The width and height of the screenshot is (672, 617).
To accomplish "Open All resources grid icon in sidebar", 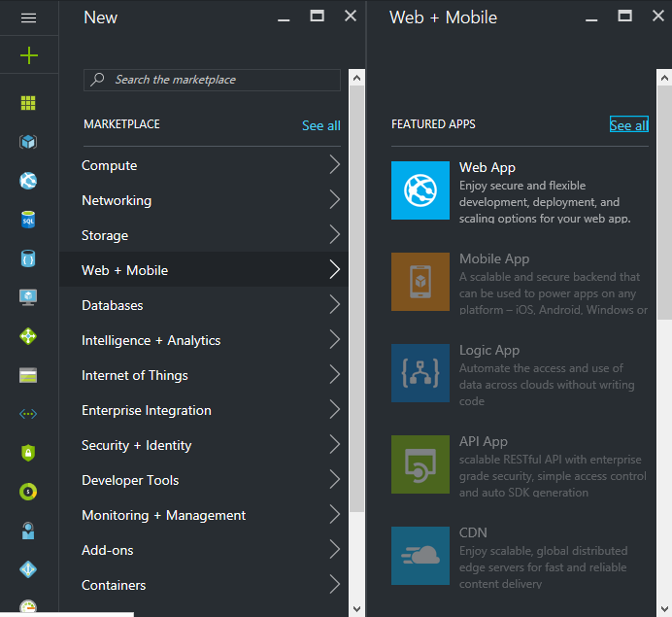I will (x=28, y=103).
